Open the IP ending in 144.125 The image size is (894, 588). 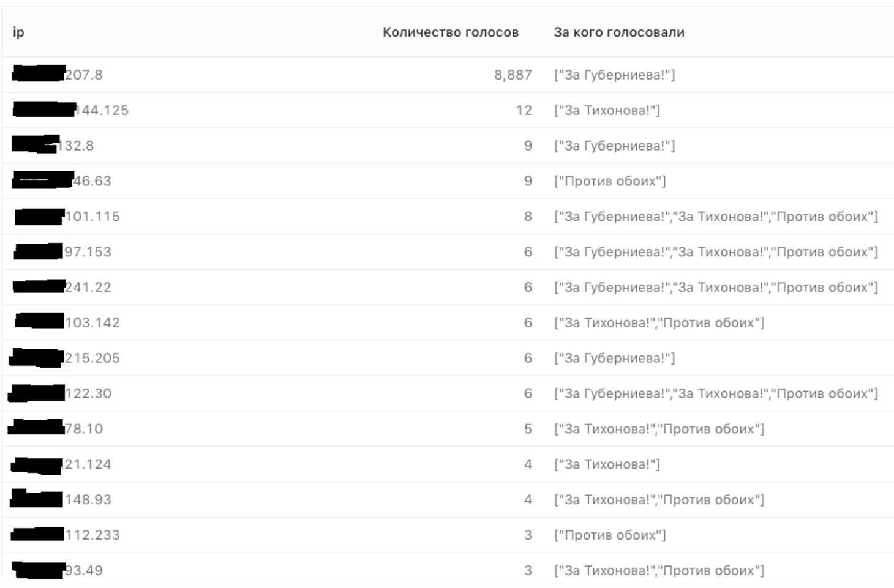tap(71, 110)
